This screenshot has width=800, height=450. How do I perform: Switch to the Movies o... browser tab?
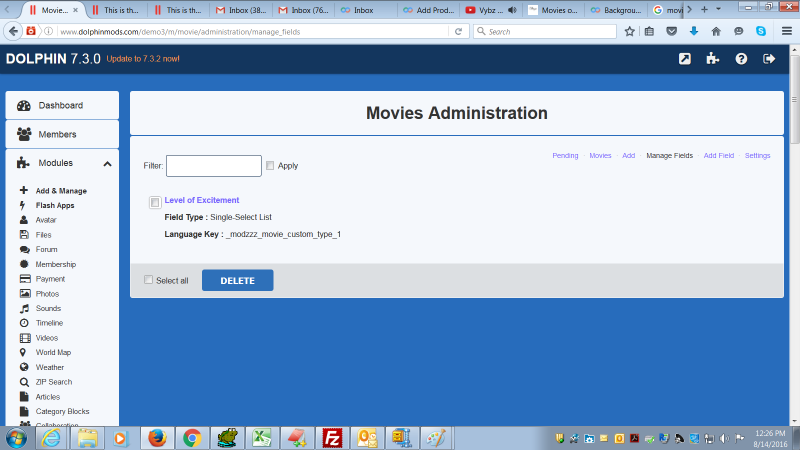553,10
